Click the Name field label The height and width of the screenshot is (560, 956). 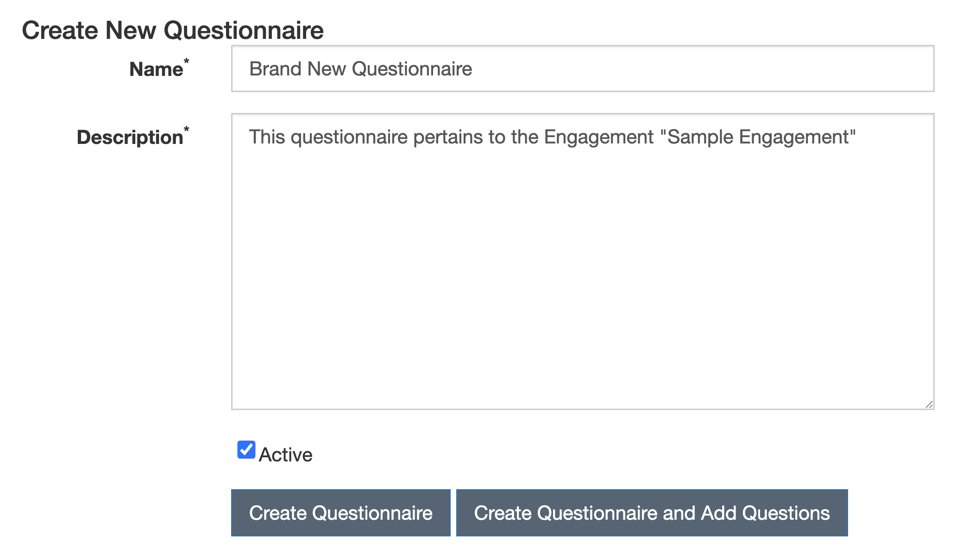pyautogui.click(x=156, y=69)
